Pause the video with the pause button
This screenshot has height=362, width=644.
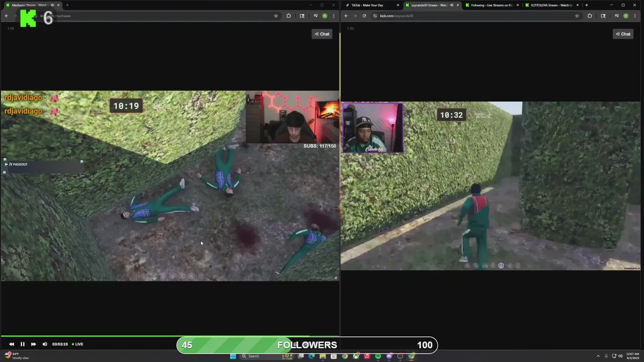pyautogui.click(x=22, y=344)
